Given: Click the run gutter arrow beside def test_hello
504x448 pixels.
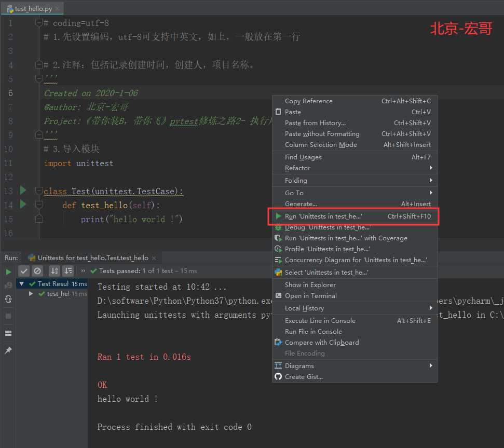Looking at the screenshot, I should (23, 203).
